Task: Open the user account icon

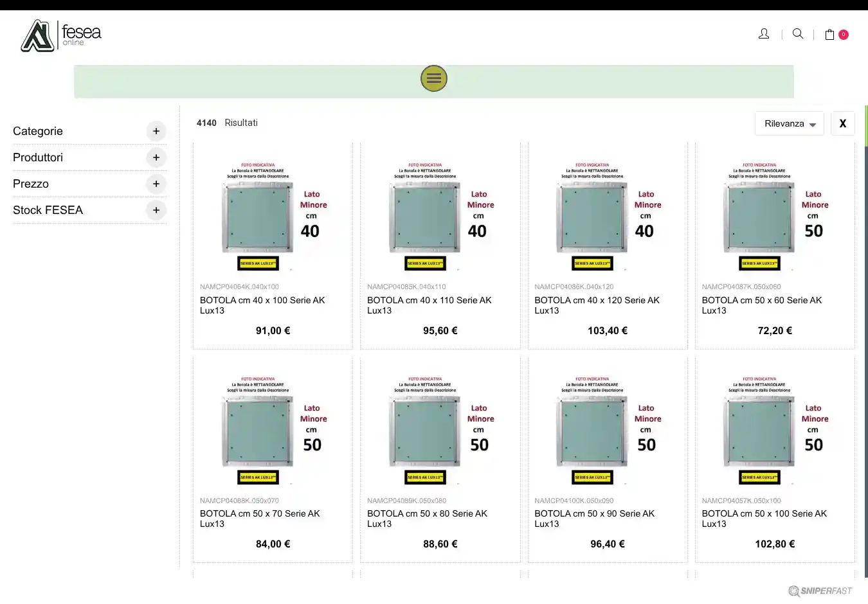Action: tap(764, 34)
